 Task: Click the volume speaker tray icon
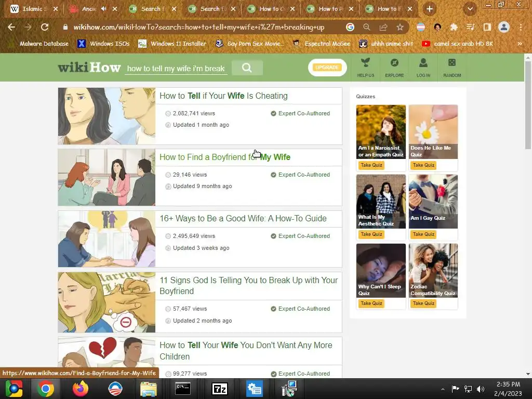[x=481, y=389]
